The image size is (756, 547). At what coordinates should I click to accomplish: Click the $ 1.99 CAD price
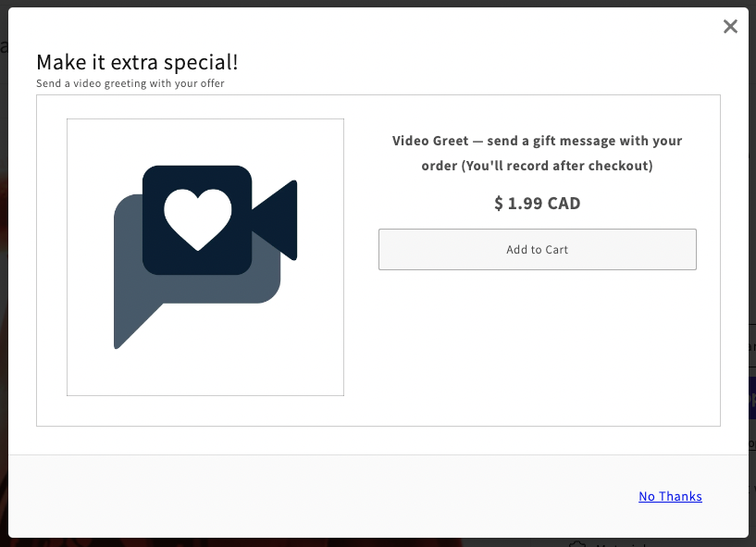(537, 203)
